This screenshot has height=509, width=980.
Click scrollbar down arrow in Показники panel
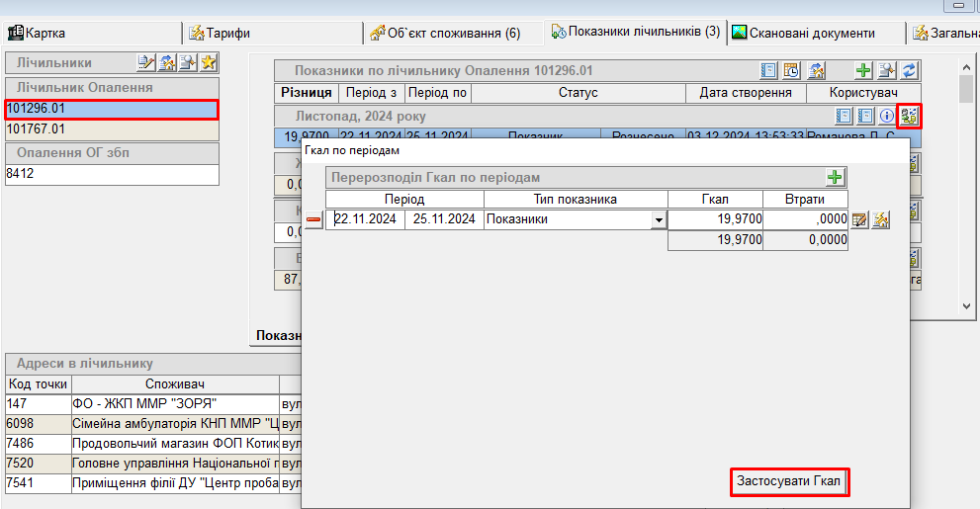[967, 307]
